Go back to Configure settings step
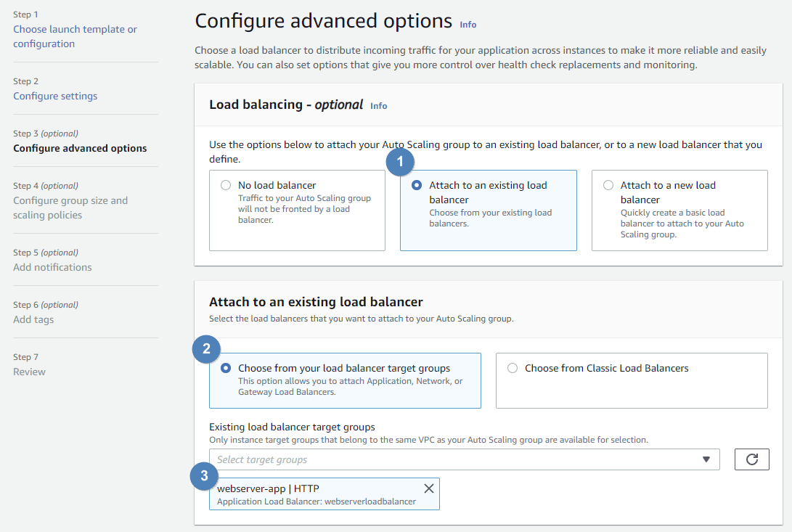The width and height of the screenshot is (792, 532). tap(55, 96)
